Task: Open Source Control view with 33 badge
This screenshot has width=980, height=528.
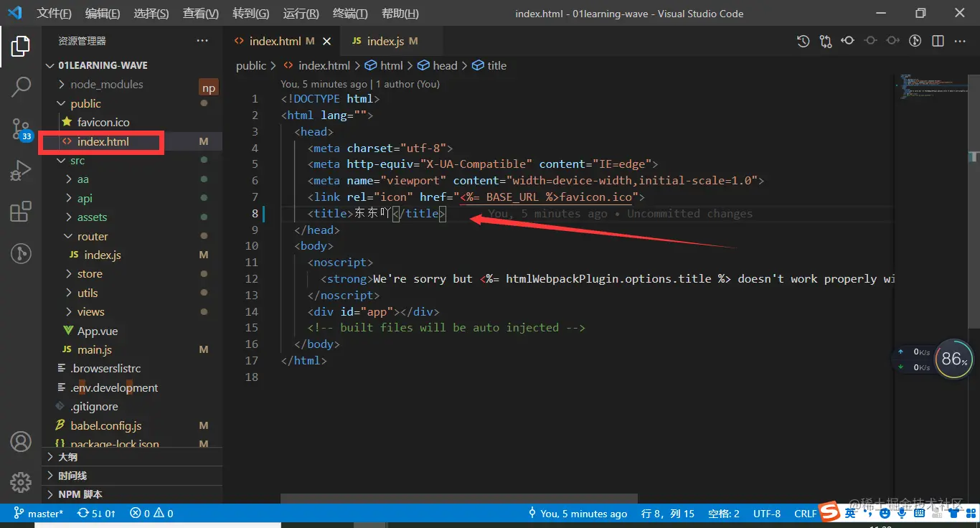Action: coord(21,129)
